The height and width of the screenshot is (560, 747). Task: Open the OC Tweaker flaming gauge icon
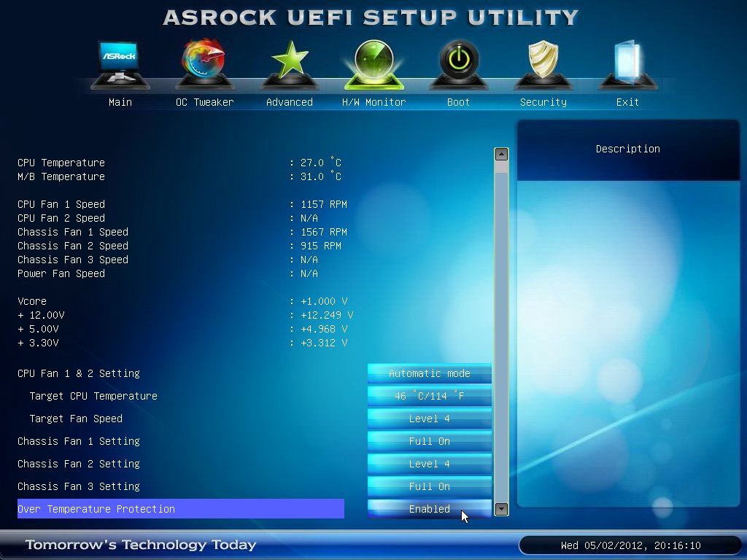[x=204, y=65]
